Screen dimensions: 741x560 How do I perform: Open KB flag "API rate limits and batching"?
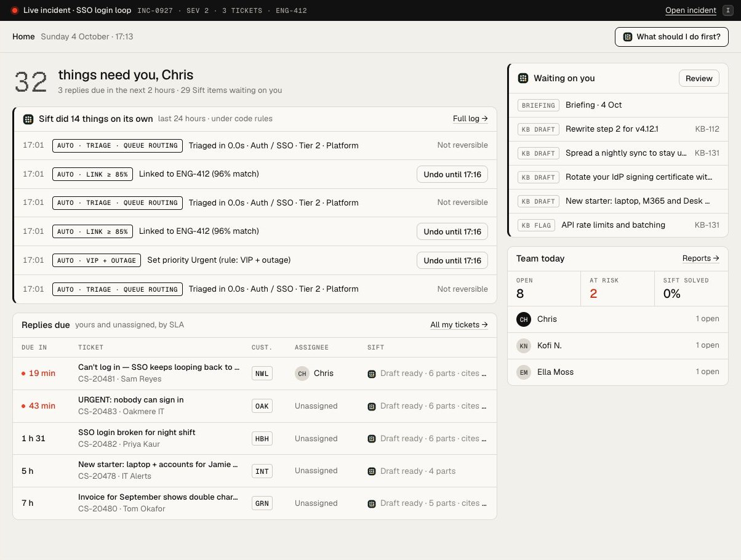618,225
